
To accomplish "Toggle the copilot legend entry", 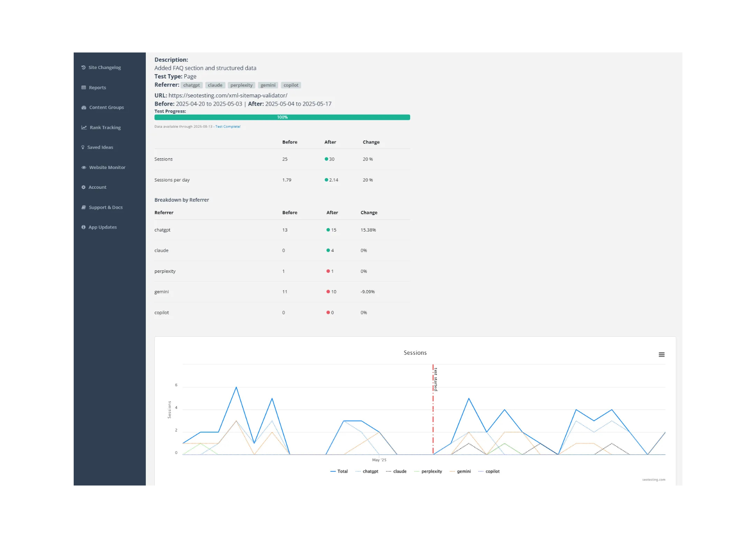I will [x=489, y=472].
